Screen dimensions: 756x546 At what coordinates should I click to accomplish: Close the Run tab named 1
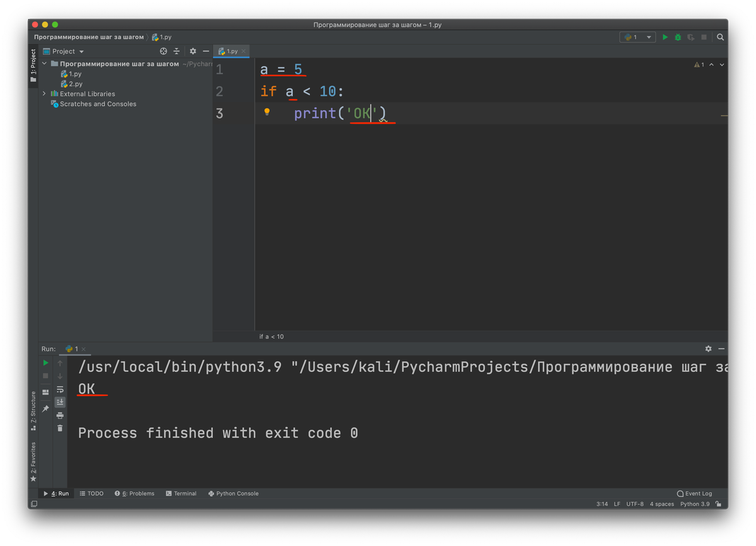[x=83, y=349]
